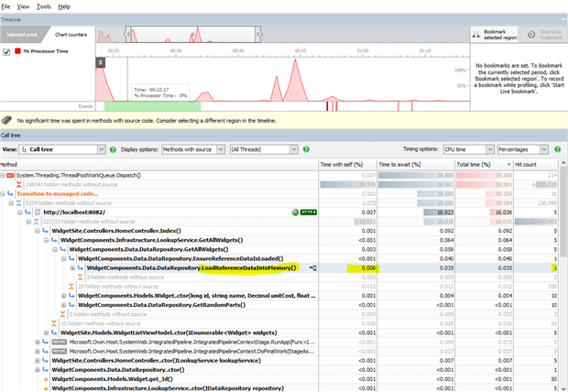568x392 pixels.
Task: Click the help icon next to Call tree dropdown
Action: point(113,148)
